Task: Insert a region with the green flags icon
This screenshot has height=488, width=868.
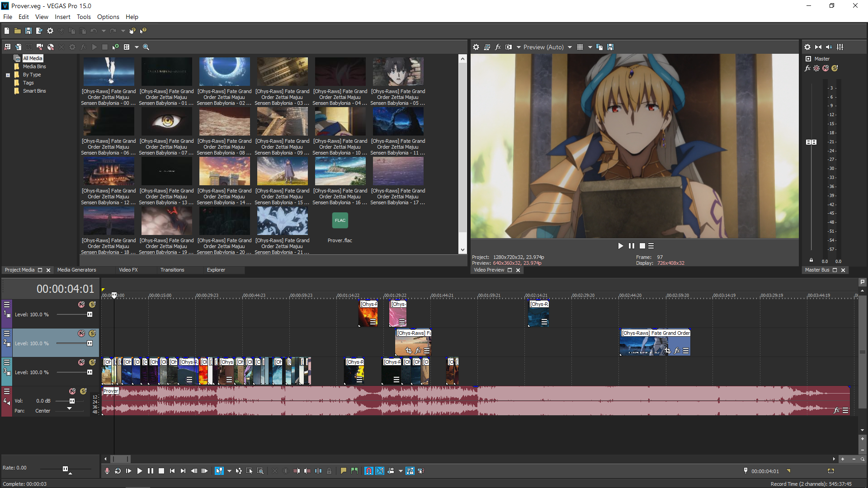Action: click(x=354, y=471)
